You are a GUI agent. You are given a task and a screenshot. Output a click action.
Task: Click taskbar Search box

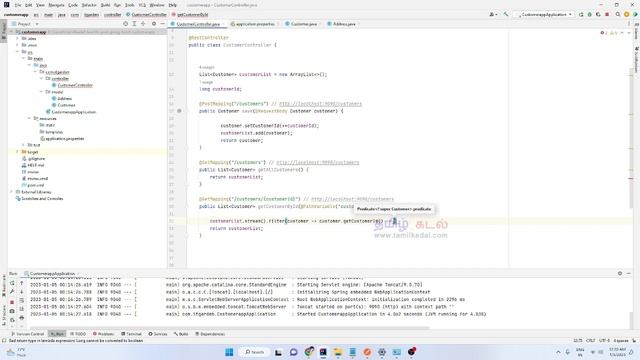[254, 352]
